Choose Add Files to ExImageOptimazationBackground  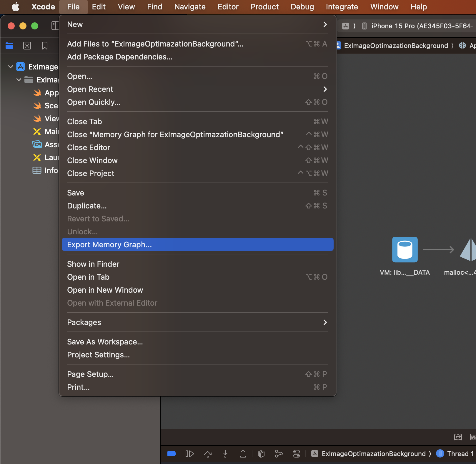(x=197, y=44)
